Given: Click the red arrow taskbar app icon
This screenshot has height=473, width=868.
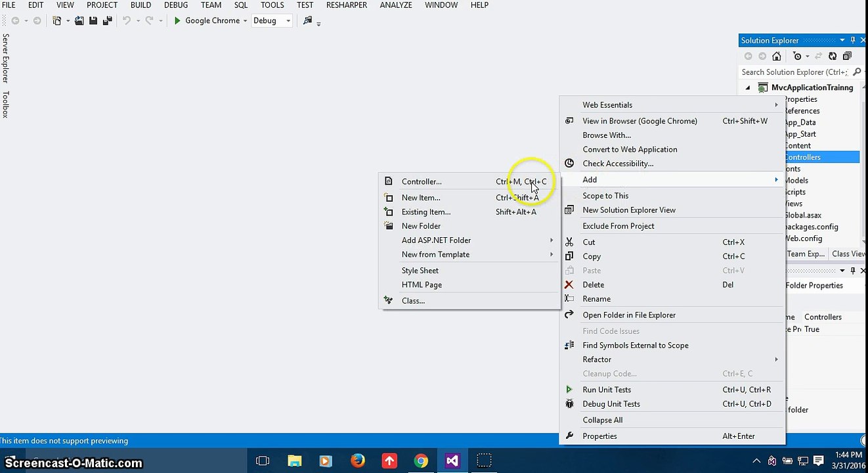Looking at the screenshot, I should pos(389,461).
